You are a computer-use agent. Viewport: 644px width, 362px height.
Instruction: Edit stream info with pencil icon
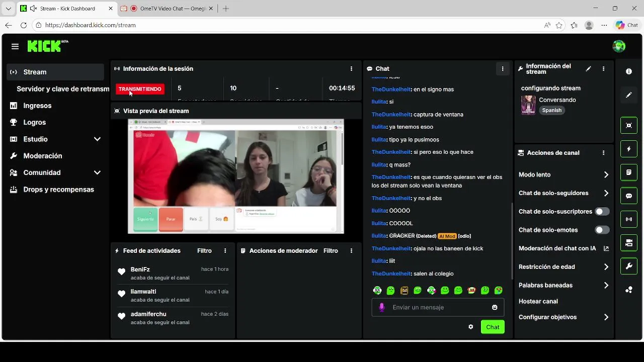(x=589, y=69)
